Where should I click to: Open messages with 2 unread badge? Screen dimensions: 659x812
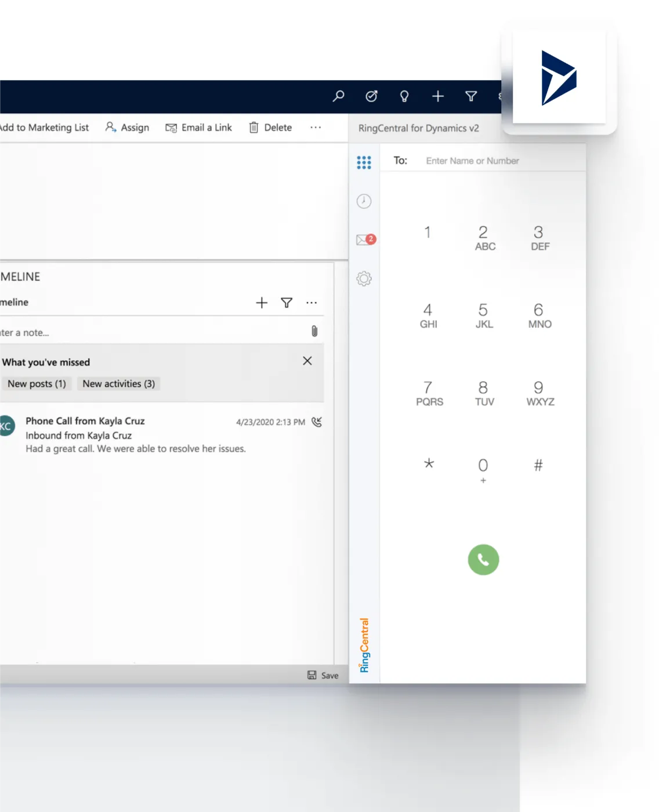[365, 240]
